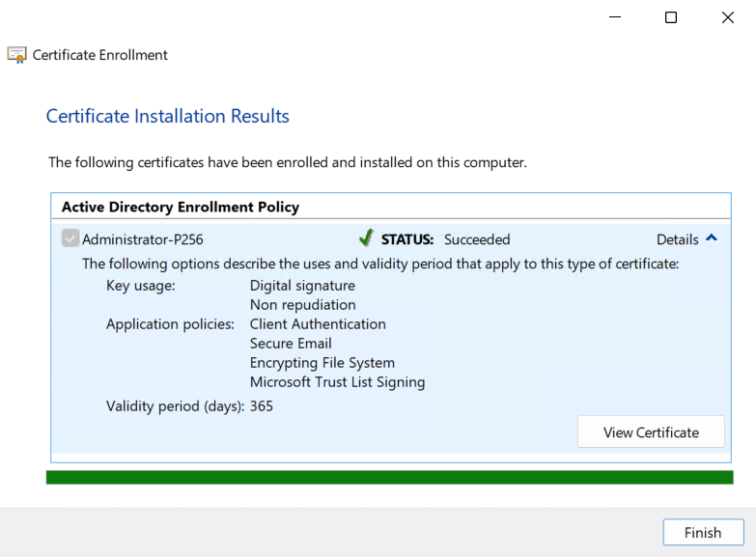Click the Key usage: label
Image resolution: width=756 pixels, height=557 pixels.
(x=141, y=286)
